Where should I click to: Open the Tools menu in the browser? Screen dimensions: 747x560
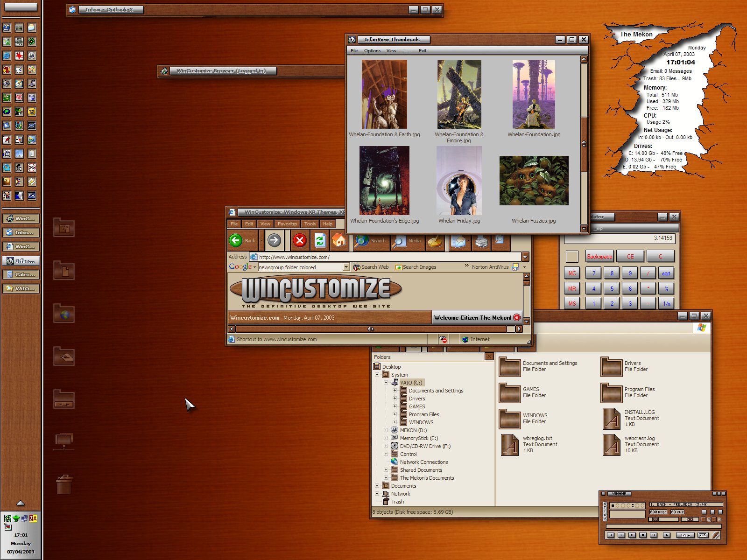click(310, 224)
